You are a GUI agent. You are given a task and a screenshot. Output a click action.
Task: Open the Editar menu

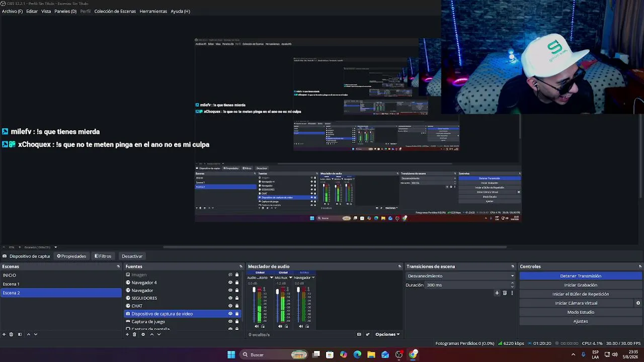[32, 11]
